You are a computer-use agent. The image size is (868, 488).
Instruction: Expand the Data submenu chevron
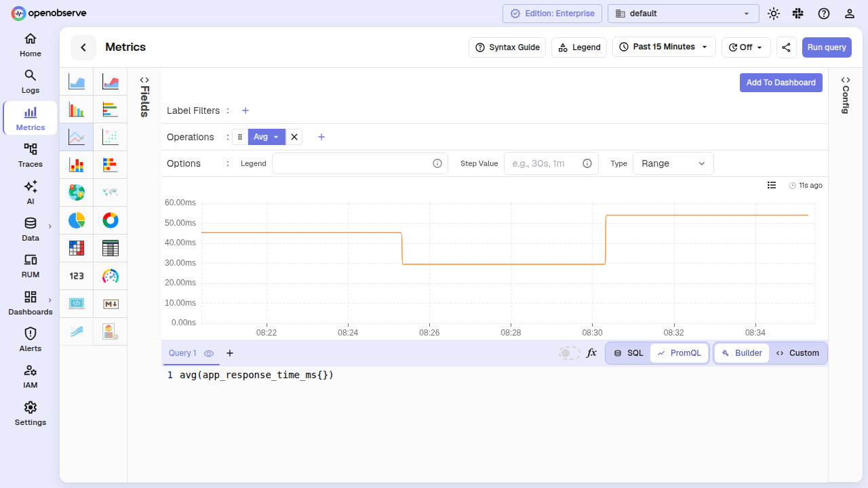coord(50,226)
